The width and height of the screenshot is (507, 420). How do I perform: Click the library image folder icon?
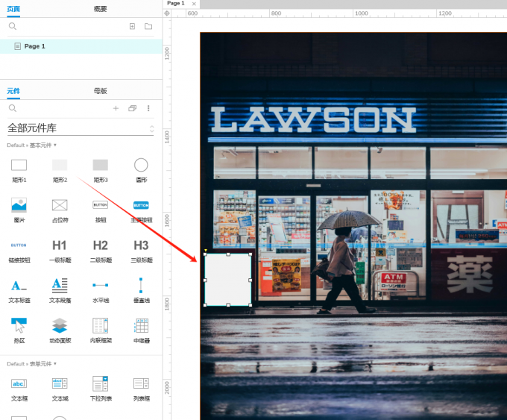click(x=132, y=108)
